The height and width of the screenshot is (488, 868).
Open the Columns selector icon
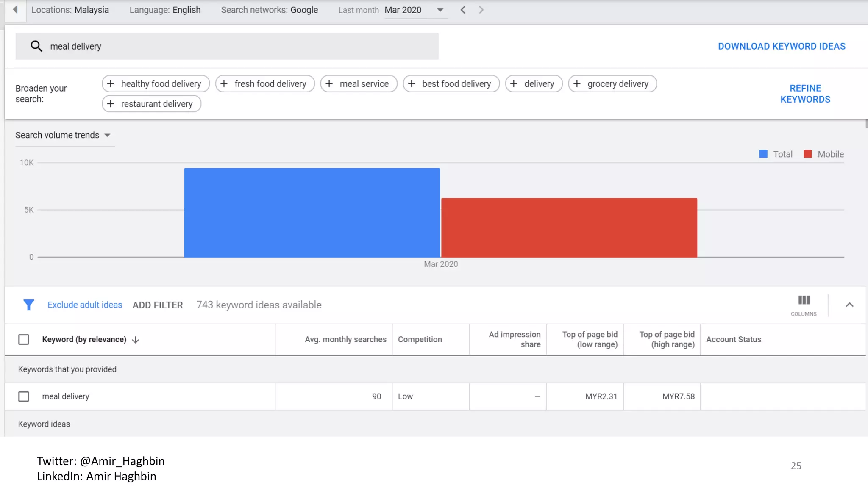click(804, 301)
